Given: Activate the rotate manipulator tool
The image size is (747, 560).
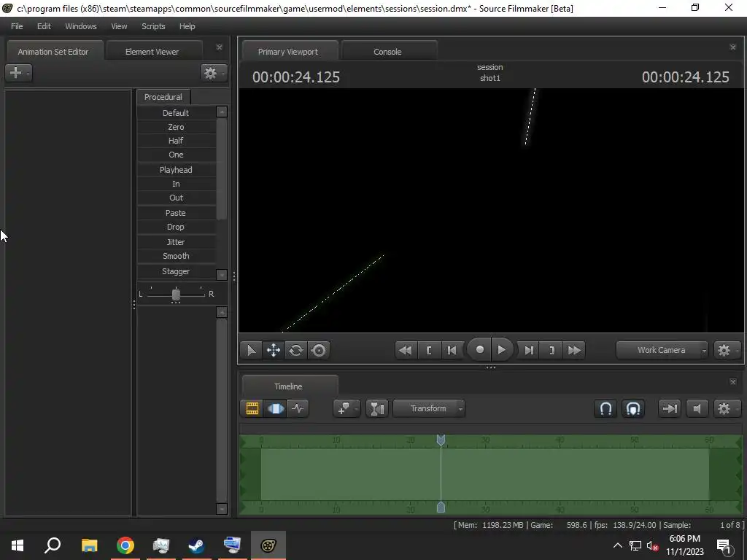Looking at the screenshot, I should click(296, 350).
